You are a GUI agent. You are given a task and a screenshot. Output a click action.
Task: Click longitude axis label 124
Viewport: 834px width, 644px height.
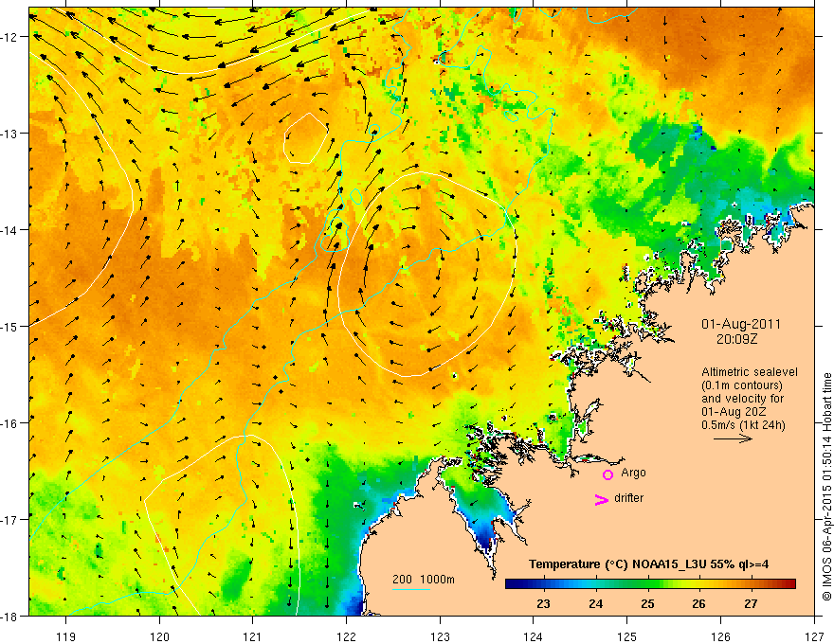pos(534,636)
